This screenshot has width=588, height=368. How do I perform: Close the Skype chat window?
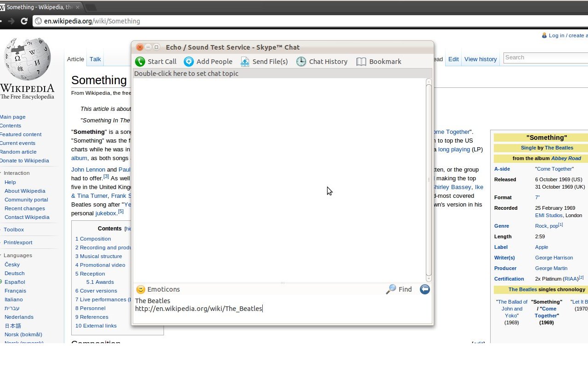click(x=140, y=47)
